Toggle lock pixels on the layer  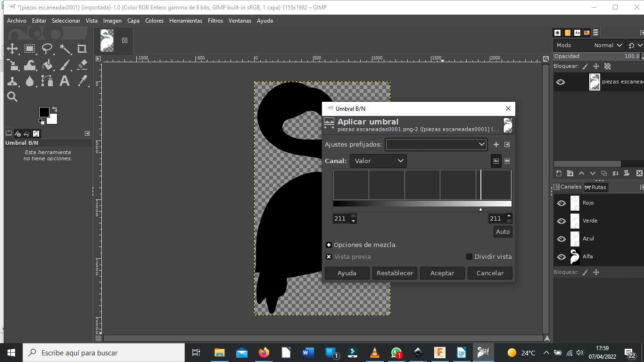click(585, 66)
